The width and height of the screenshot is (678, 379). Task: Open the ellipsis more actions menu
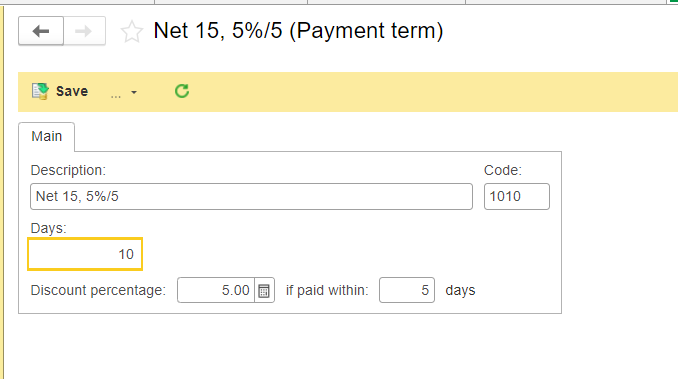[x=115, y=92]
